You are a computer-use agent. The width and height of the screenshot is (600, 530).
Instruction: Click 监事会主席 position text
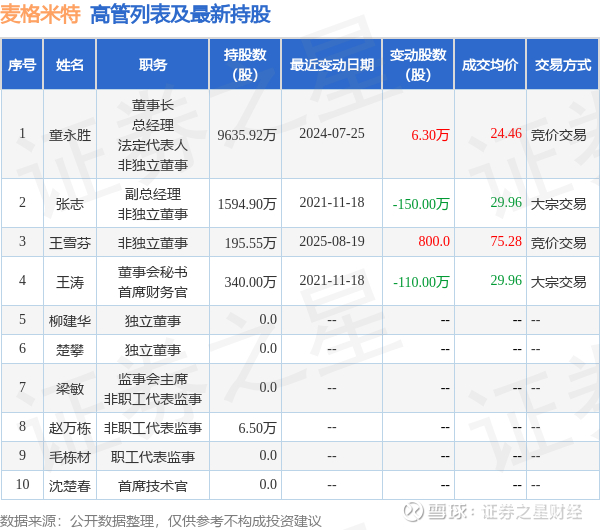153,379
